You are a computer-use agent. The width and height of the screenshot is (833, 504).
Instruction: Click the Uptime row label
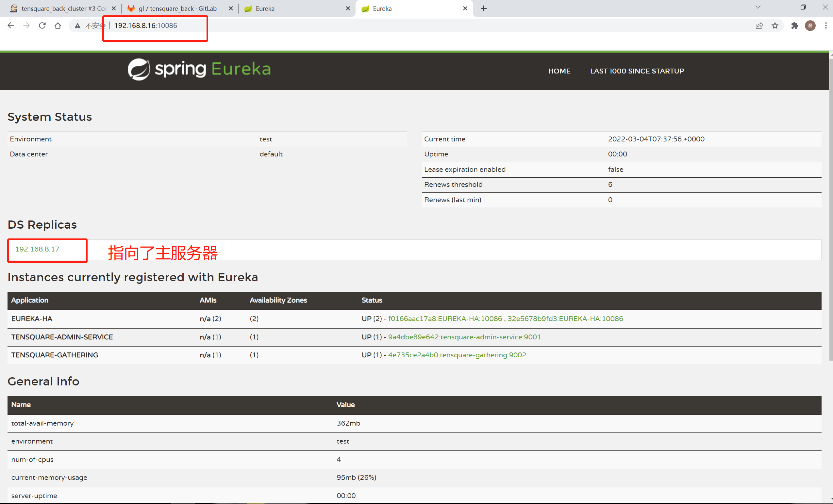click(436, 154)
